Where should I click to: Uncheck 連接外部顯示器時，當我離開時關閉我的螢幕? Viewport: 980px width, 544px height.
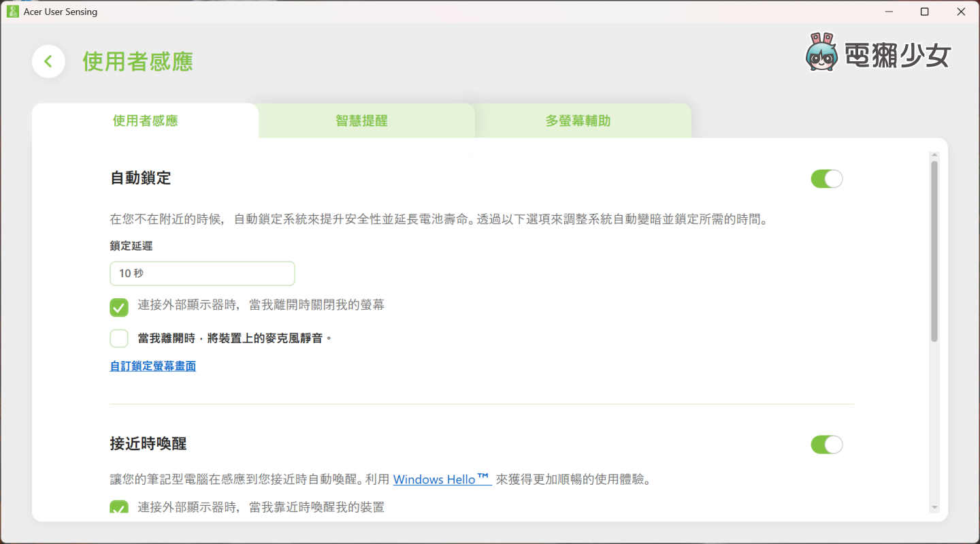119,307
